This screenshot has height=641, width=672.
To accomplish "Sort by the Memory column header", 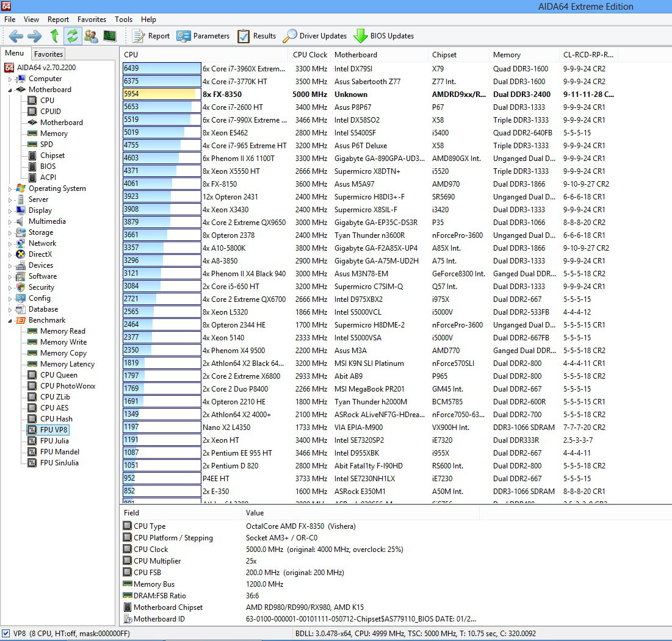I will tap(524, 55).
